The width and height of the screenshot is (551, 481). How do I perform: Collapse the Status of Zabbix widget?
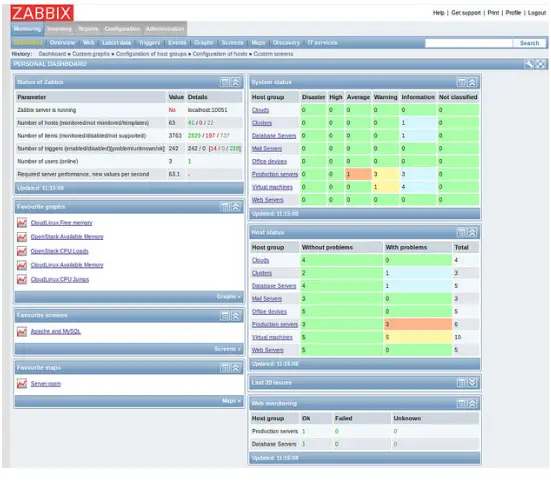[236, 82]
